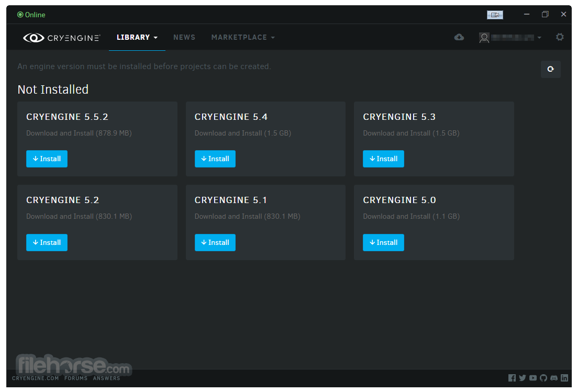Click the CRYENGINE 5.1 card title
This screenshot has width=577, height=392.
pyautogui.click(x=230, y=200)
